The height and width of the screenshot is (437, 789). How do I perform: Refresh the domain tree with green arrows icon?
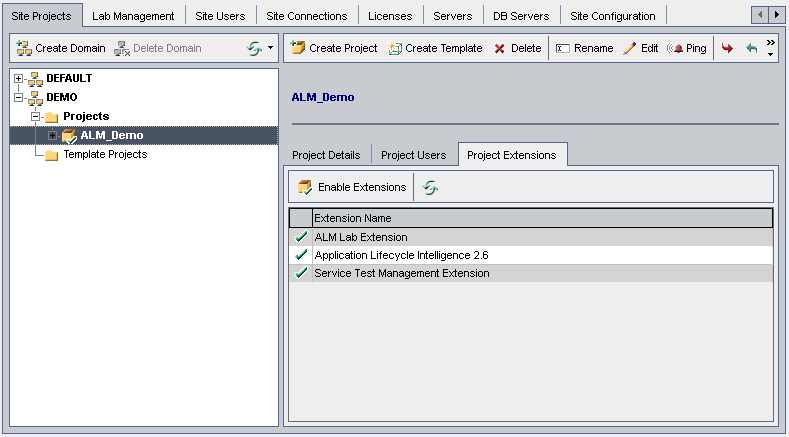[x=255, y=48]
